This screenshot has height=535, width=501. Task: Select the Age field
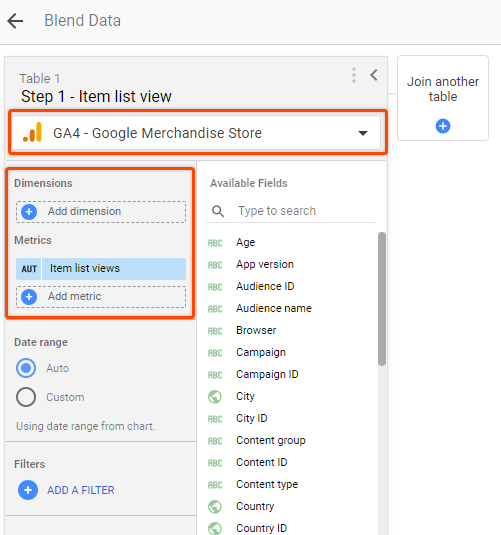[245, 242]
